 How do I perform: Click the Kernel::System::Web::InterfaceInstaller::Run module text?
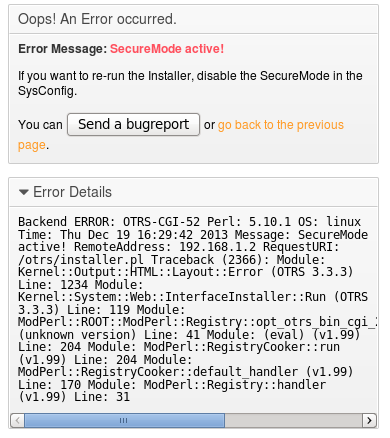coord(172,297)
